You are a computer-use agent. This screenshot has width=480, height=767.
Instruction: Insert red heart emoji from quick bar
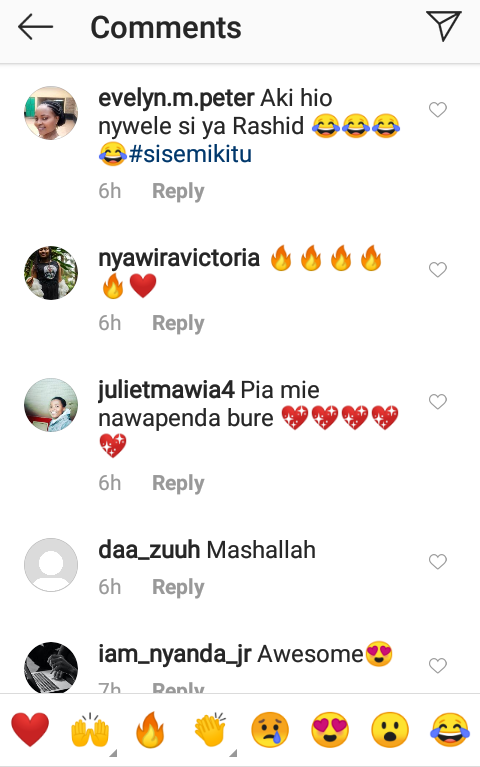[30, 729]
